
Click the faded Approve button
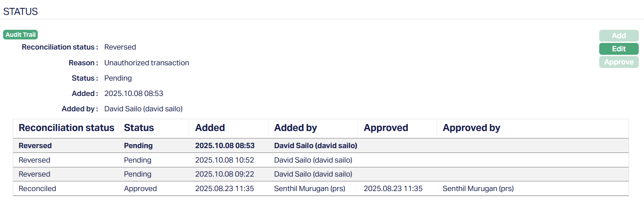point(619,62)
